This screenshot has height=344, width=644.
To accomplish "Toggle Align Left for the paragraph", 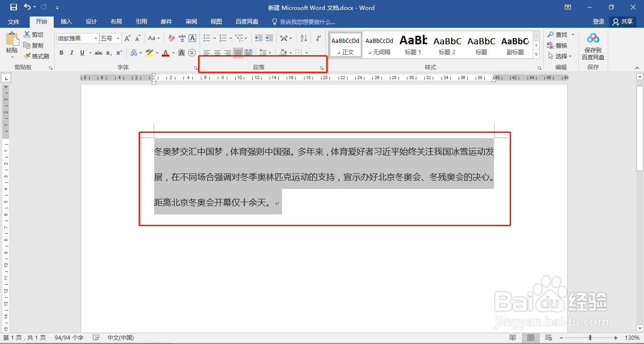I will pos(207,53).
